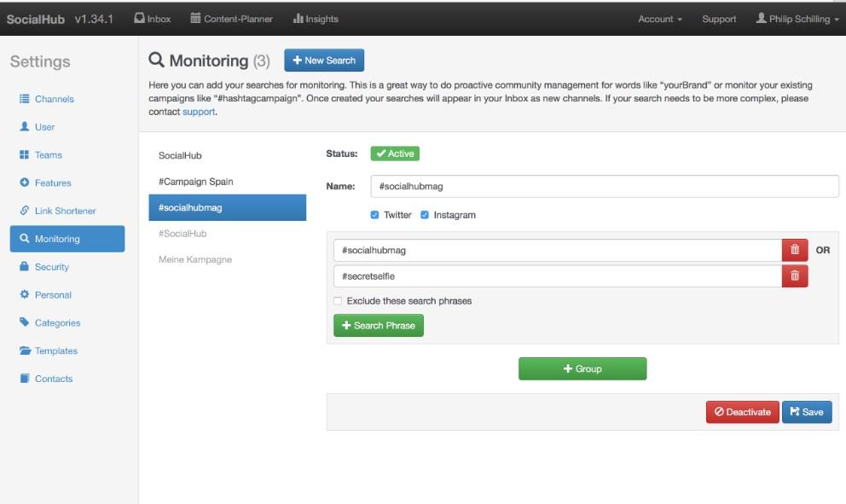Click the Features plus-circle icon

pos(24,182)
